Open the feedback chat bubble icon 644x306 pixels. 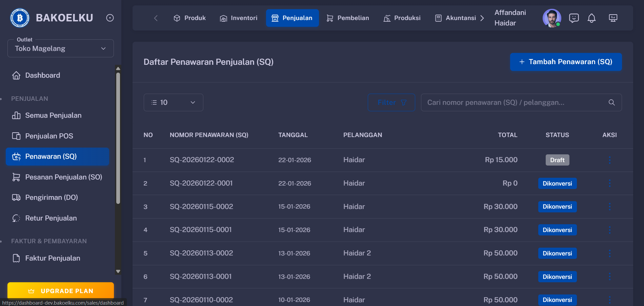[x=574, y=18]
